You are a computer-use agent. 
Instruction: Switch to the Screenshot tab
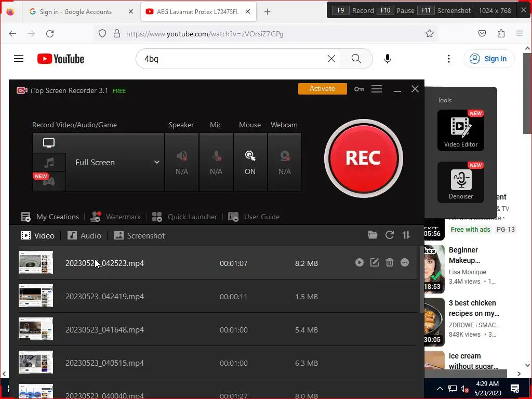coord(139,235)
